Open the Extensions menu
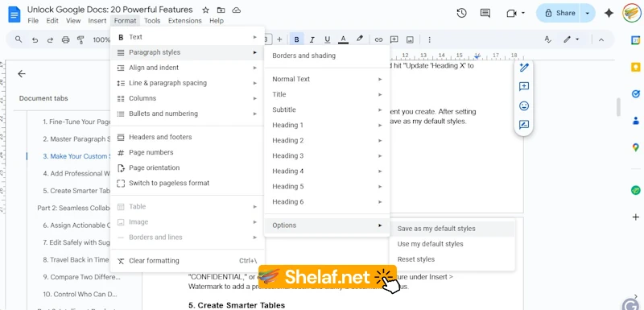 click(185, 20)
